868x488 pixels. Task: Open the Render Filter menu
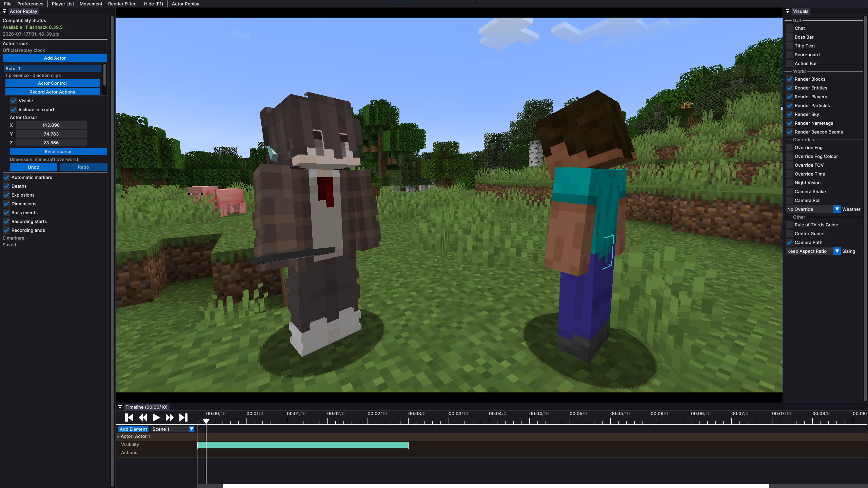(x=122, y=4)
